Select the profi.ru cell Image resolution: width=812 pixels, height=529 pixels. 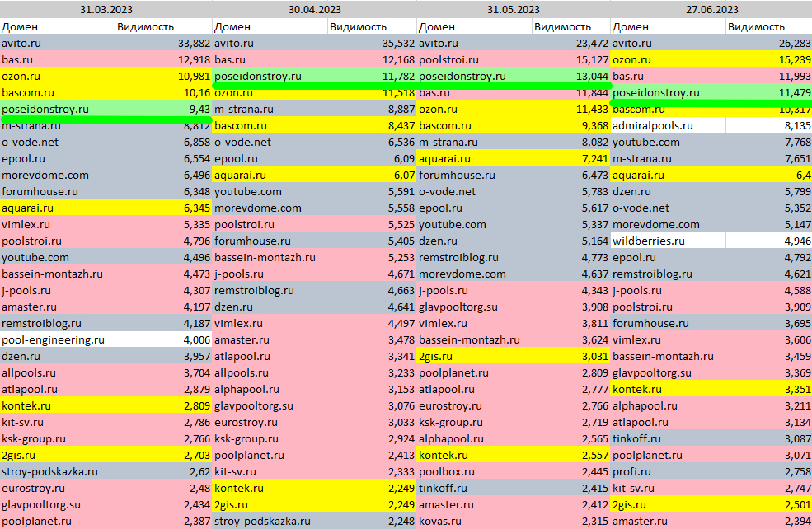[668, 471]
